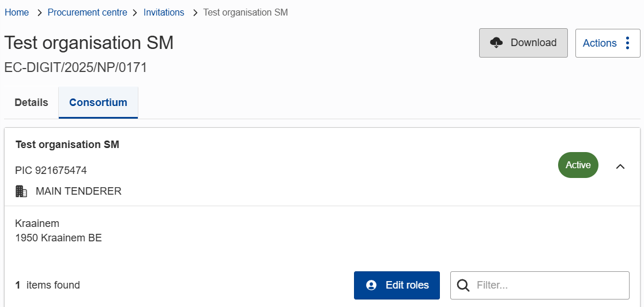Open the Actions dropdown menu
Screen dimensions: 644x307
point(607,43)
